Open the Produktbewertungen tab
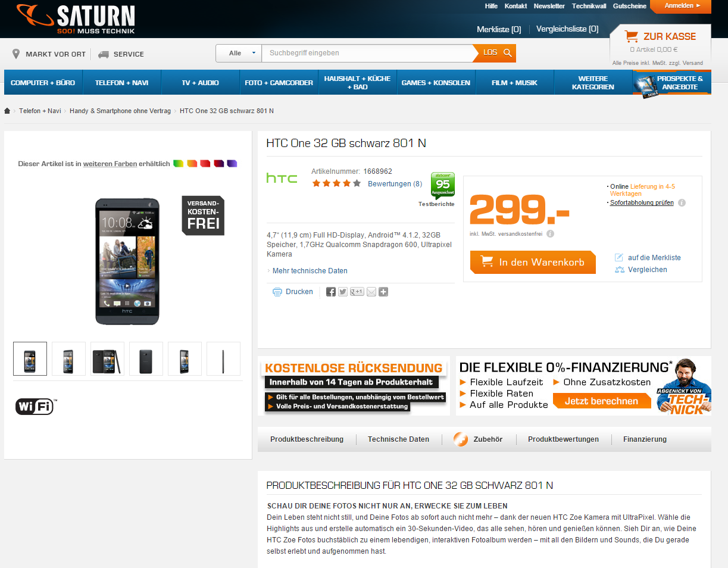 tap(563, 439)
